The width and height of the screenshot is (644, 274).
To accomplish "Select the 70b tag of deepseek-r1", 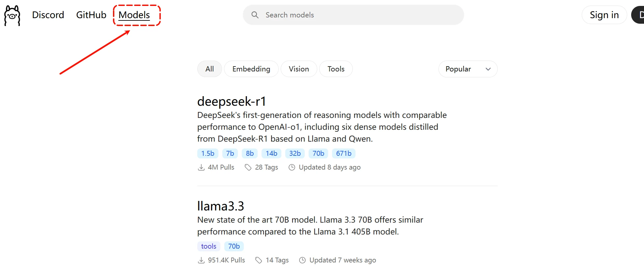I will coord(318,153).
